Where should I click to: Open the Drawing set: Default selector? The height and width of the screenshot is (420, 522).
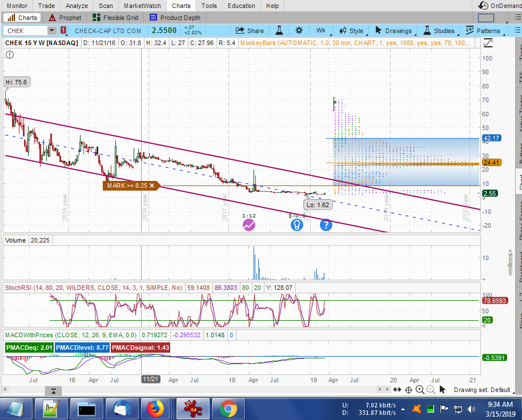pos(481,390)
